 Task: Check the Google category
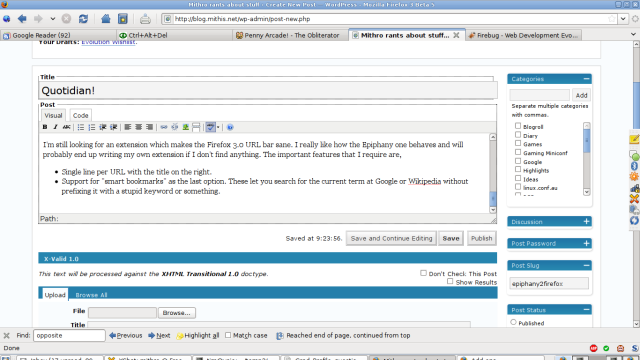pyautogui.click(x=518, y=161)
